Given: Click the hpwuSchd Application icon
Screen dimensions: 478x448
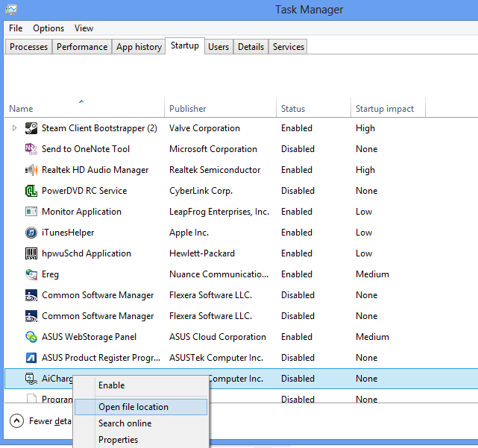Looking at the screenshot, I should (x=31, y=253).
